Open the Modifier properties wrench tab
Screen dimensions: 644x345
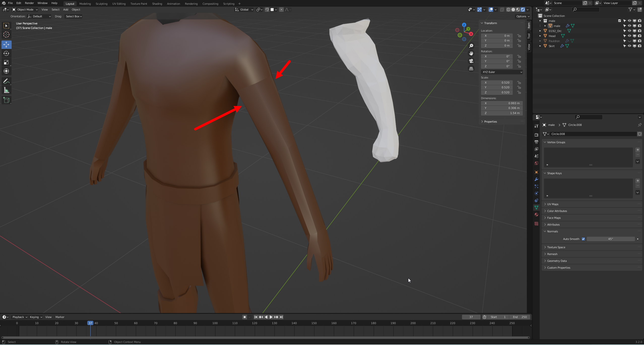[x=536, y=179]
